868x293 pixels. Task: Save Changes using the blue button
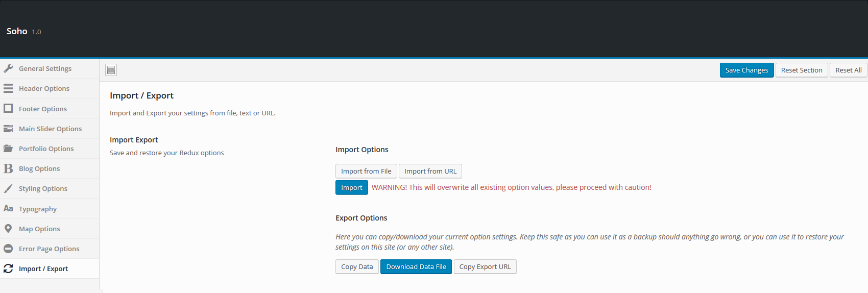pyautogui.click(x=746, y=70)
